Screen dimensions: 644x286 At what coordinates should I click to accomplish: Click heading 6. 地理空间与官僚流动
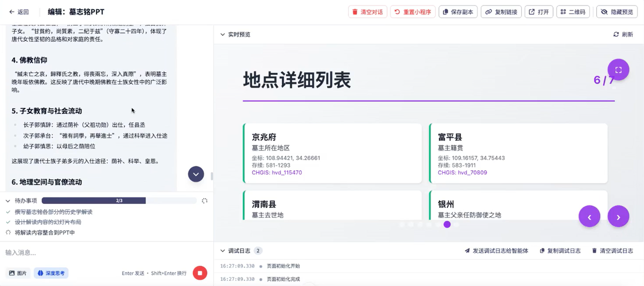(x=47, y=182)
